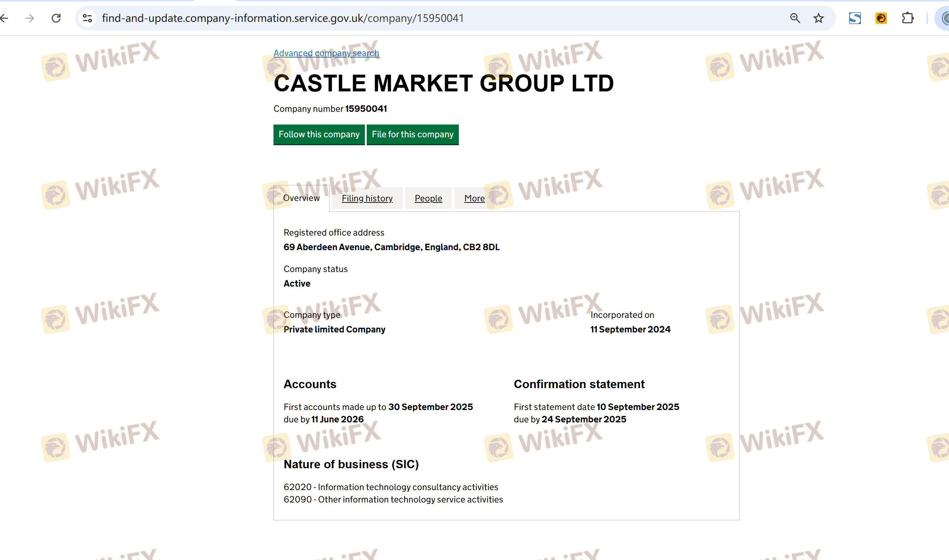Bookmark this page with the star icon

818,18
